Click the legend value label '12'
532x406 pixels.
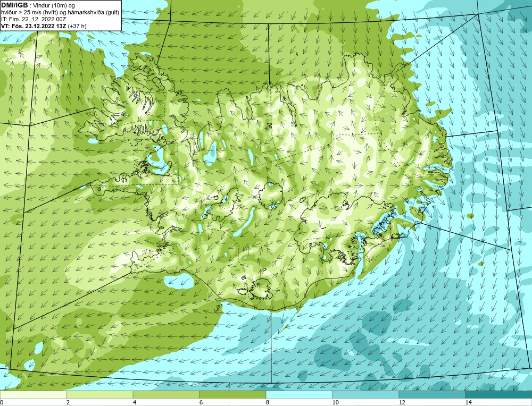[x=402, y=402]
